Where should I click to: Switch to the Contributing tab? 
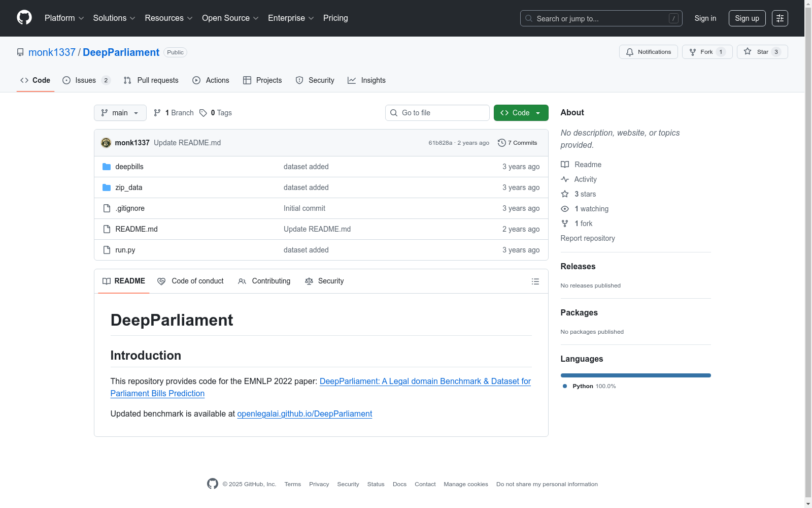tap(264, 281)
